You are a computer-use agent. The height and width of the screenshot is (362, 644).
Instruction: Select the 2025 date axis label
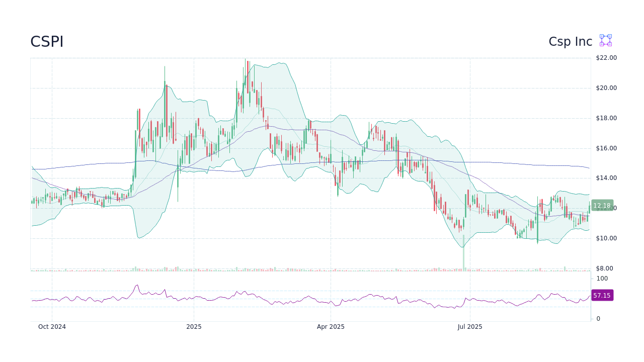coord(194,327)
